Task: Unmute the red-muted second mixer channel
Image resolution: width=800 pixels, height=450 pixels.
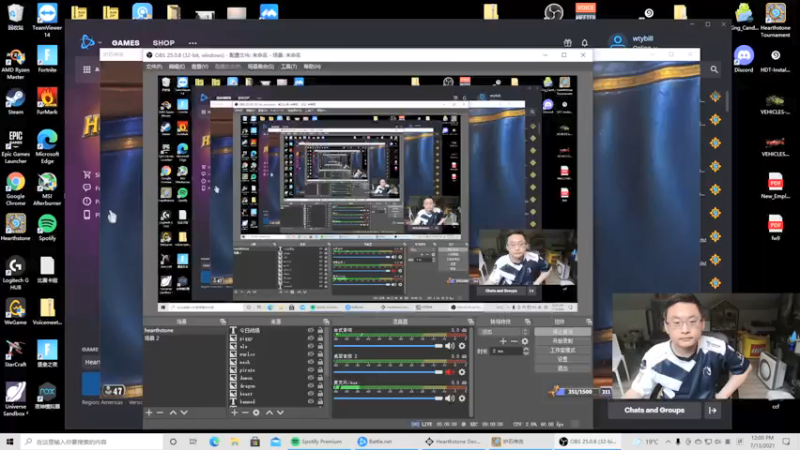Action: coord(449,372)
